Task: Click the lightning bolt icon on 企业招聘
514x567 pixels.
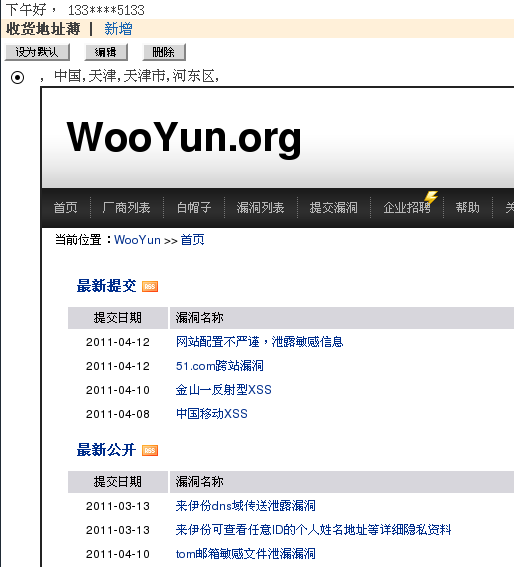Action: coord(431,197)
